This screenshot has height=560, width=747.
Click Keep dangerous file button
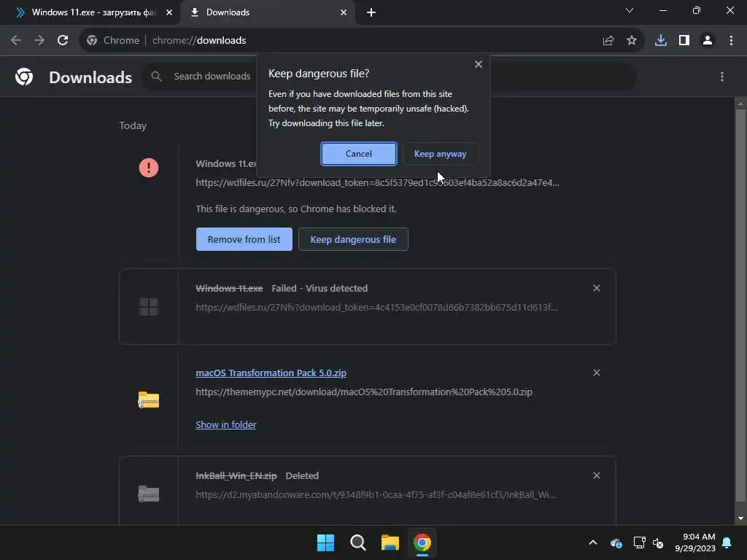353,239
